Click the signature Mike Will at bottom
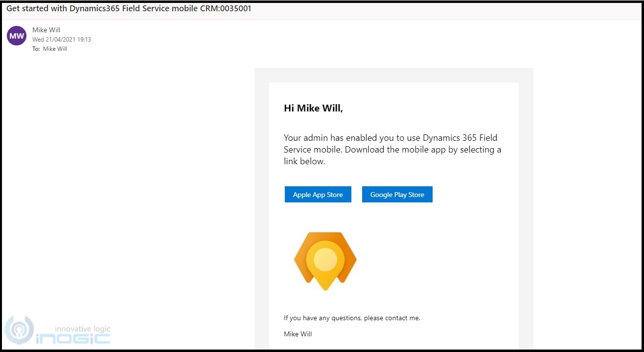 [x=298, y=334]
